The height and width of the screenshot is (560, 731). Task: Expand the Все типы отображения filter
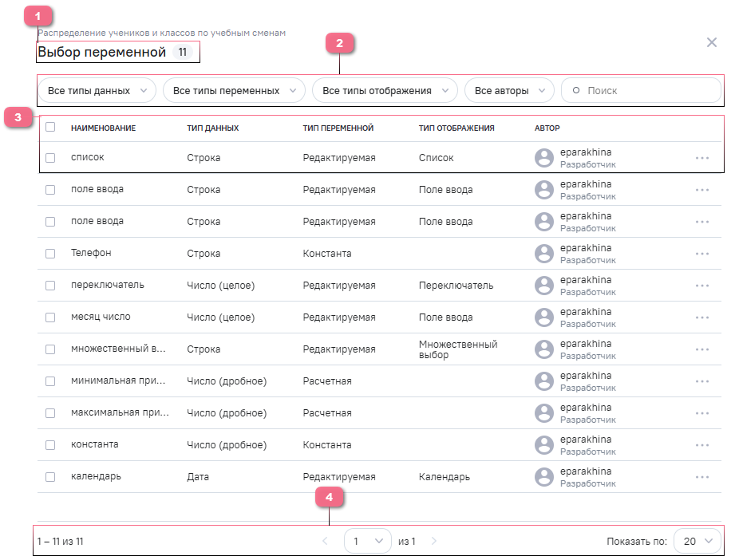click(x=385, y=91)
